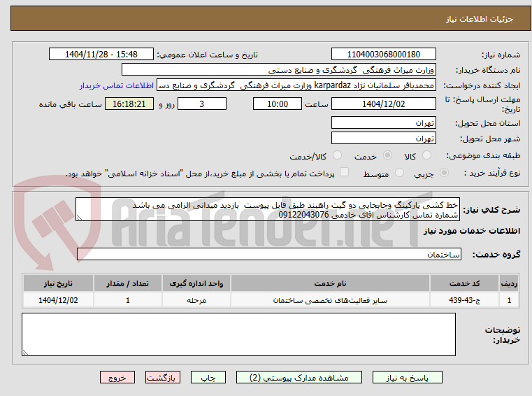Click the واحد اندازه گیری column header
The image size is (532, 396).
[196, 283]
